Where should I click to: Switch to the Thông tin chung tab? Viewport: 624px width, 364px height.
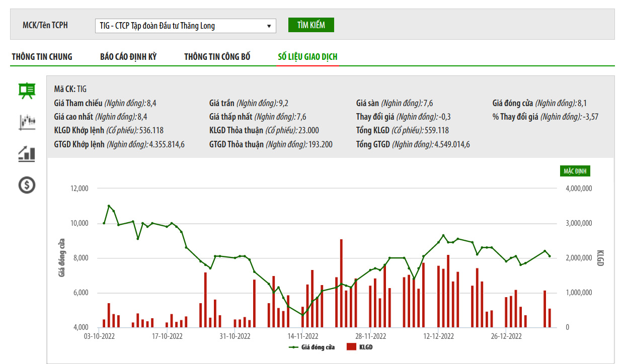pyautogui.click(x=42, y=57)
